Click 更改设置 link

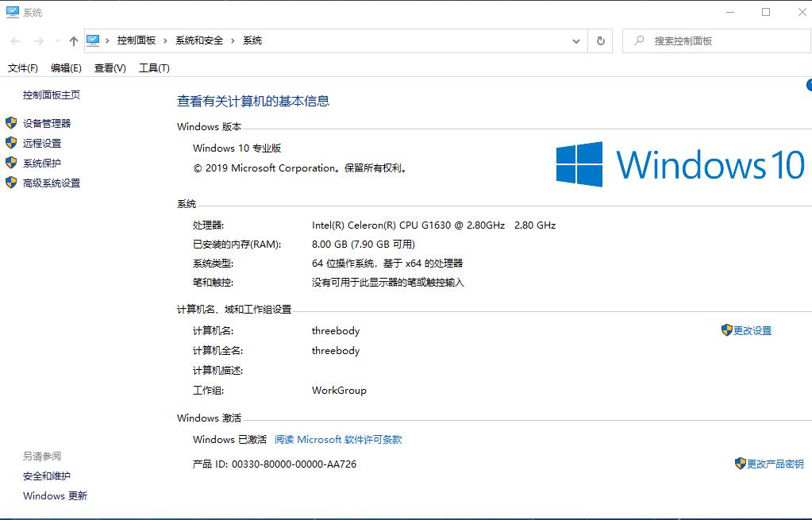pos(752,330)
